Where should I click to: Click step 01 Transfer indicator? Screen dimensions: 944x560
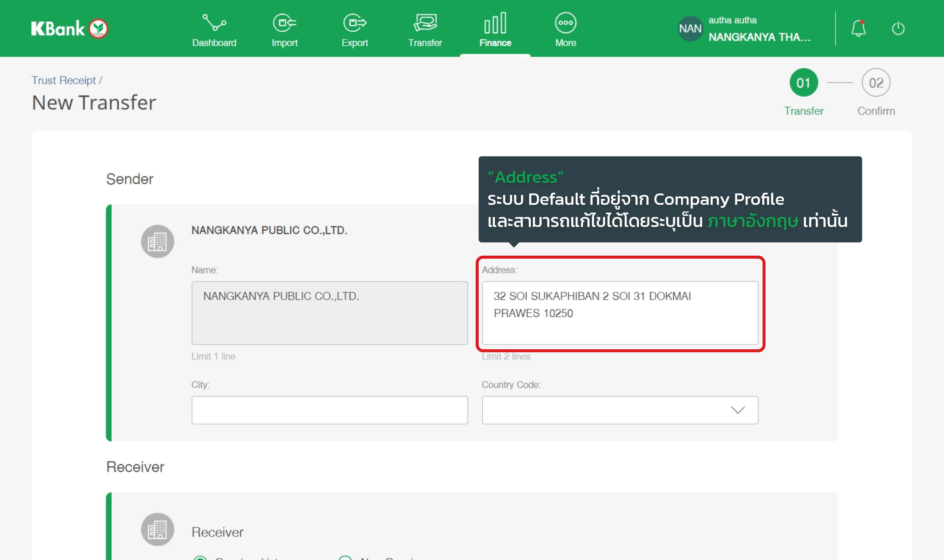coord(804,83)
